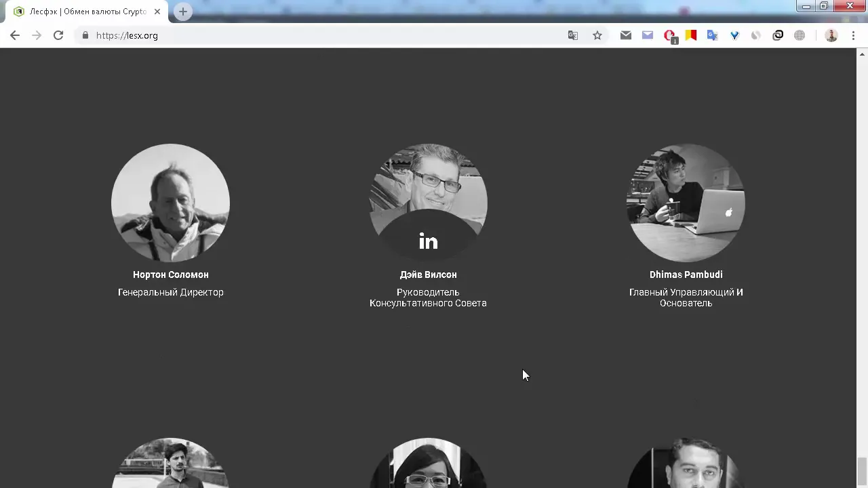Open the yellow-red bookmark flag extension
868x488 pixels.
pos(691,35)
